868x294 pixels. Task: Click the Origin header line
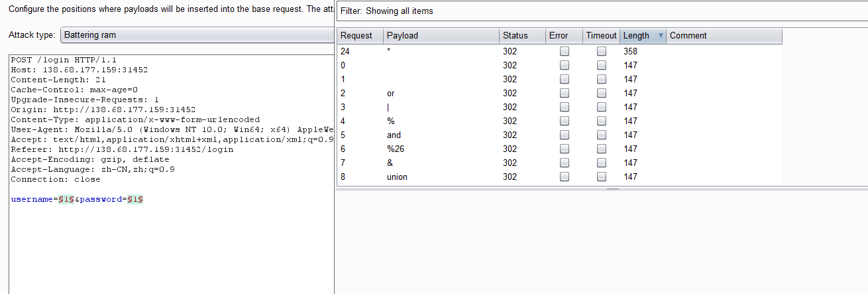click(103, 110)
